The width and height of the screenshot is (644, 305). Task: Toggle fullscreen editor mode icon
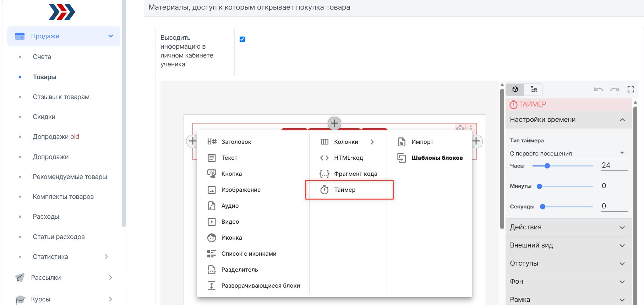point(631,89)
